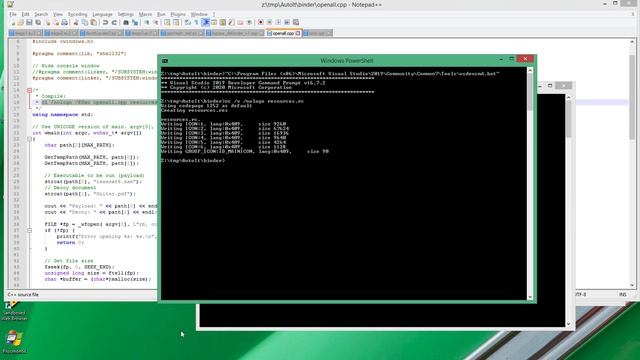Toggle Show All Characters toolbar button
640x360 pixels.
pos(196,22)
